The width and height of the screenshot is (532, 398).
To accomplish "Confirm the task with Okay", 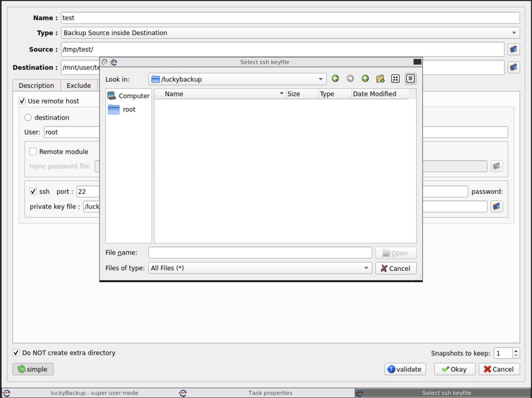I will [455, 369].
